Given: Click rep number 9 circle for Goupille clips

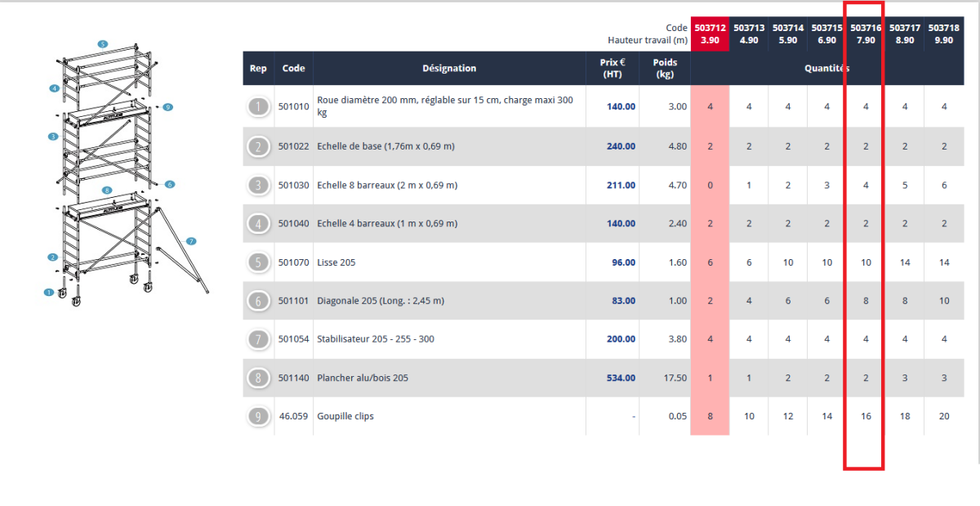Looking at the screenshot, I should point(259,416).
